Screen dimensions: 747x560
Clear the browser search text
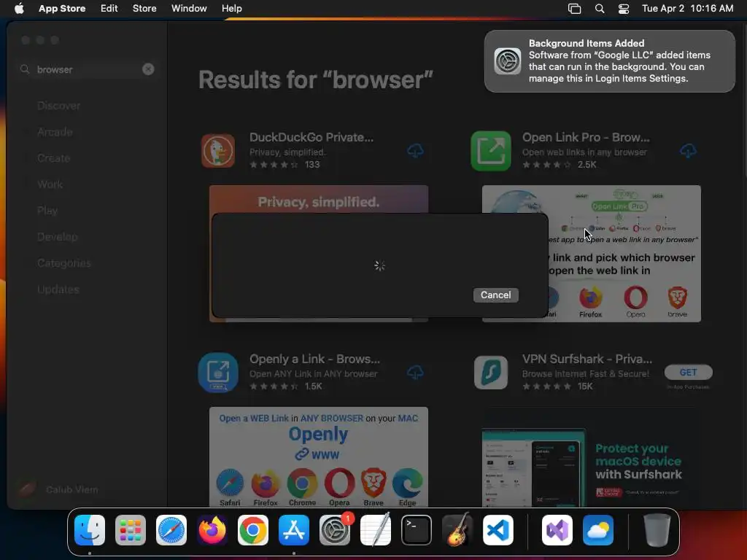(x=148, y=69)
